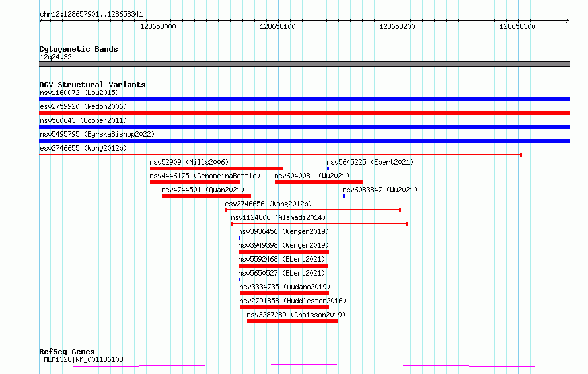Select the red nsv5592468 variant bar
The width and height of the screenshot is (588, 374).
(x=283, y=266)
